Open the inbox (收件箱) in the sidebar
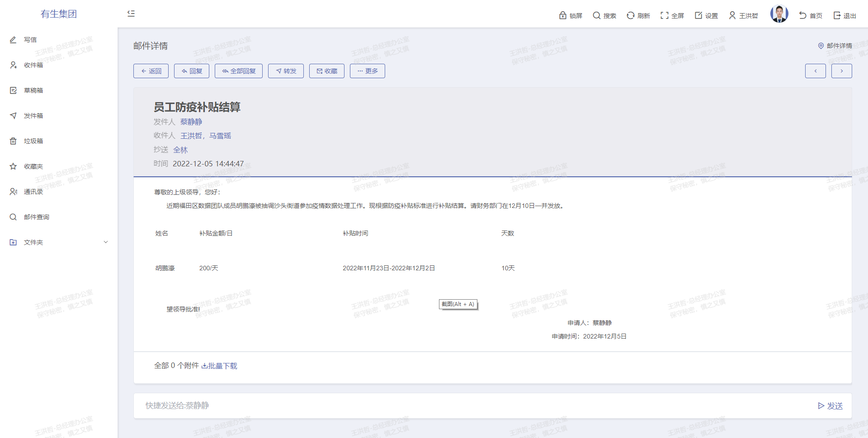Screen dimensions: 868x438 (x=33, y=65)
